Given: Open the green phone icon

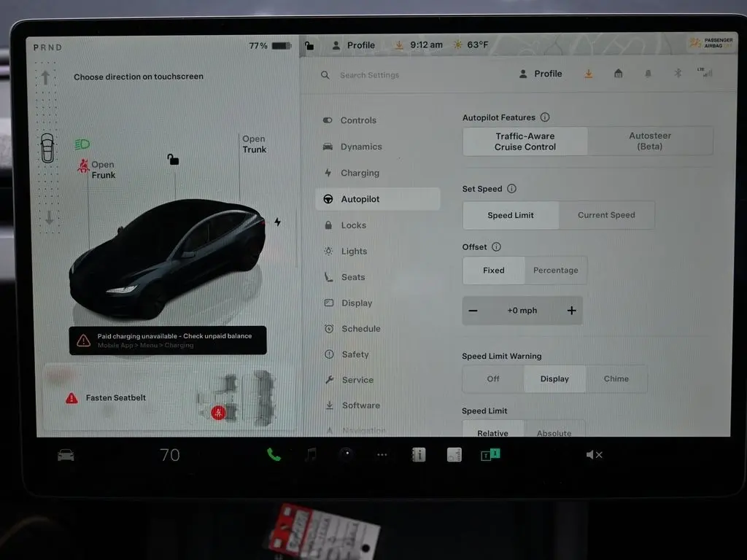Looking at the screenshot, I should coord(274,455).
